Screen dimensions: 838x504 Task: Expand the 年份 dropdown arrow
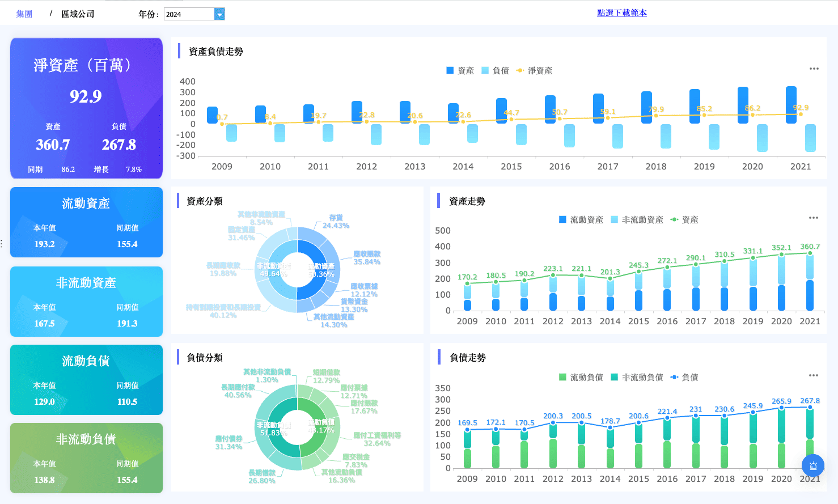[219, 14]
